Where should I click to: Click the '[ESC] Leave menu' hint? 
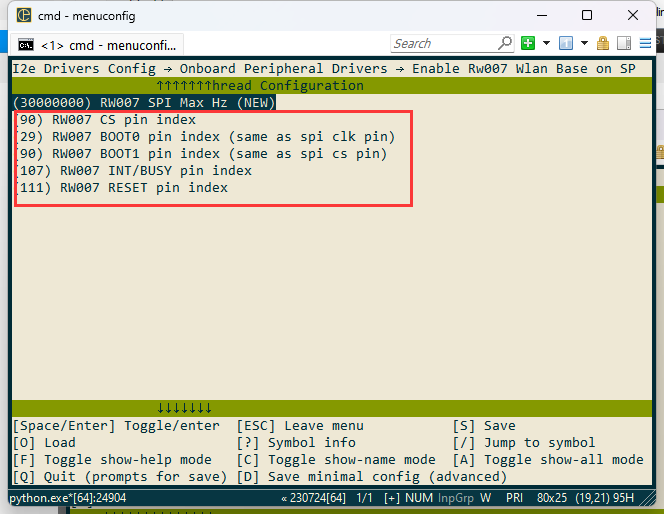[300, 426]
